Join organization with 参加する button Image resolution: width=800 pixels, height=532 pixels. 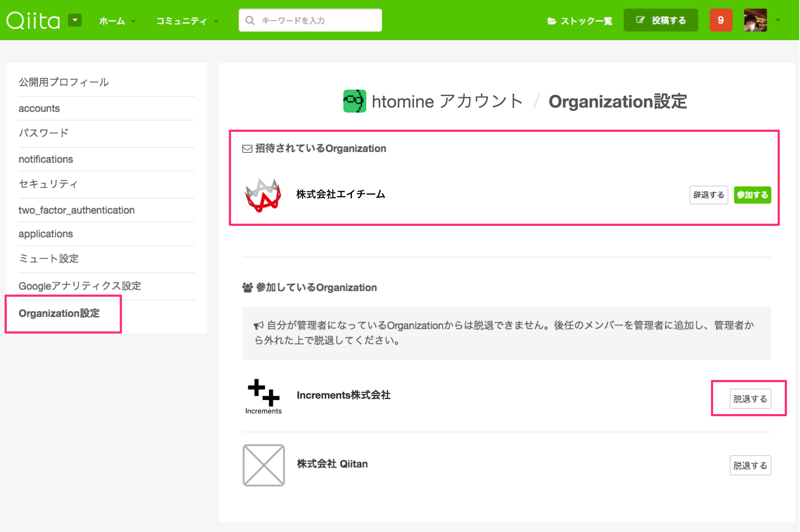pos(752,195)
